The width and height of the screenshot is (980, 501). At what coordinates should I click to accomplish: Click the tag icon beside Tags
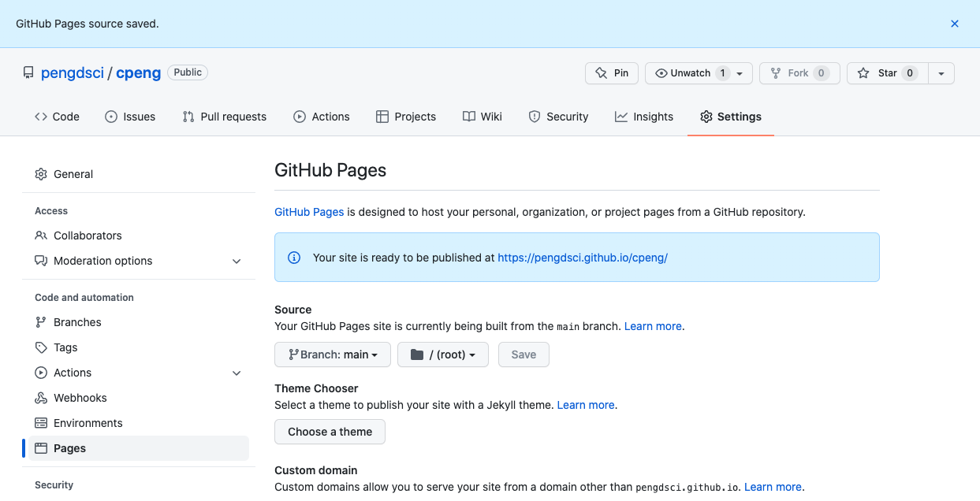coord(41,347)
